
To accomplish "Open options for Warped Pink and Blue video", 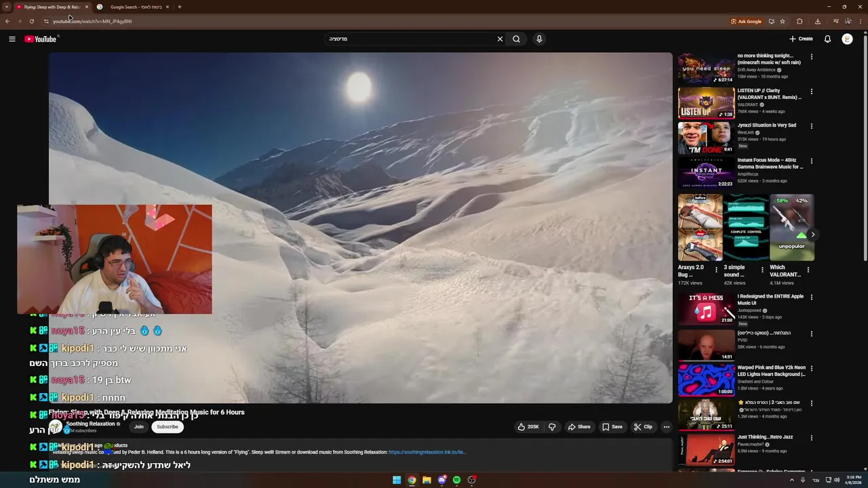I will click(811, 369).
